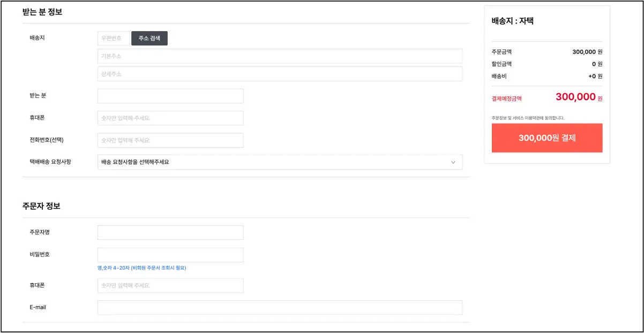
Task: Click the 배송지 : 자택 heading
Action: click(x=512, y=21)
